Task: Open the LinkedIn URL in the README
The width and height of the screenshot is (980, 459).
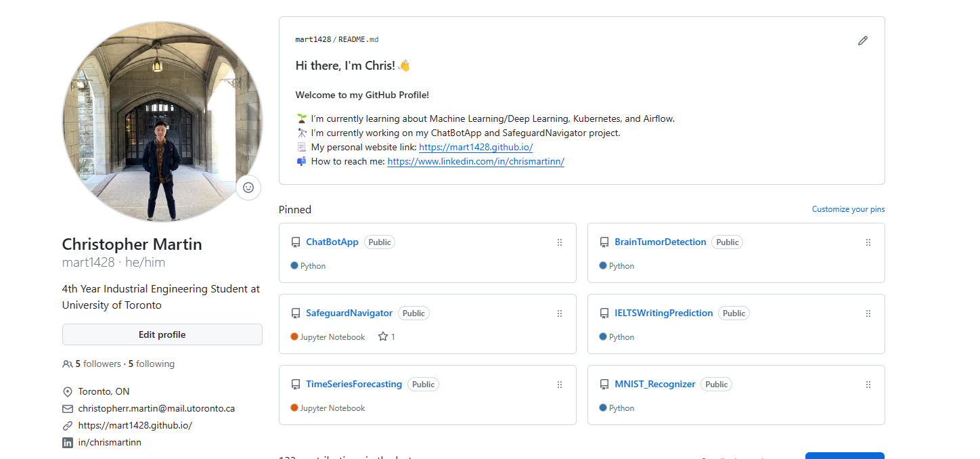Action: coord(476,161)
